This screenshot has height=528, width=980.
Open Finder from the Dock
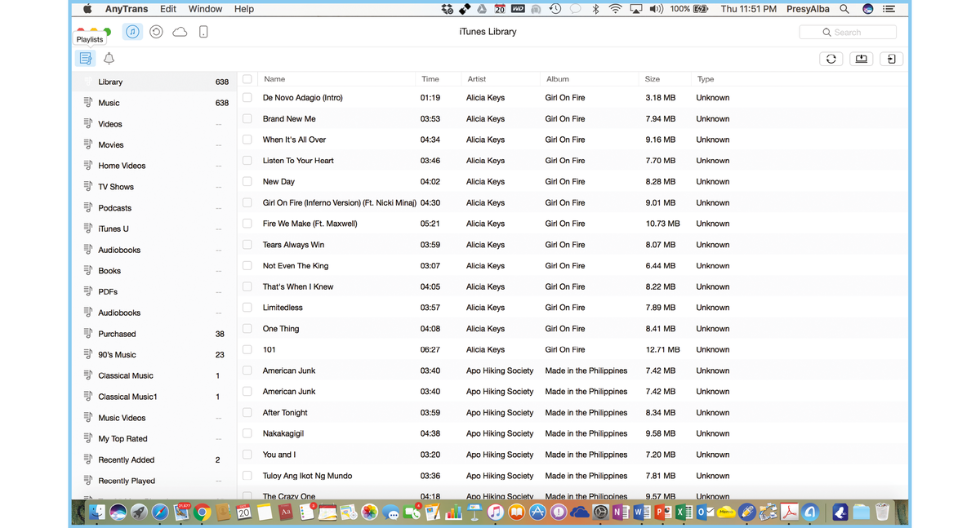[97, 512]
